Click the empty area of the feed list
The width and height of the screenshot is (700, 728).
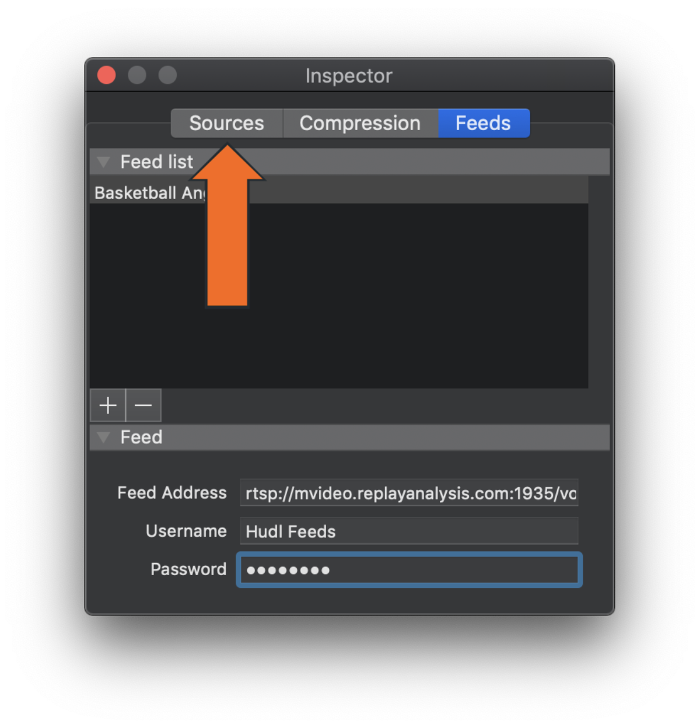click(x=408, y=292)
